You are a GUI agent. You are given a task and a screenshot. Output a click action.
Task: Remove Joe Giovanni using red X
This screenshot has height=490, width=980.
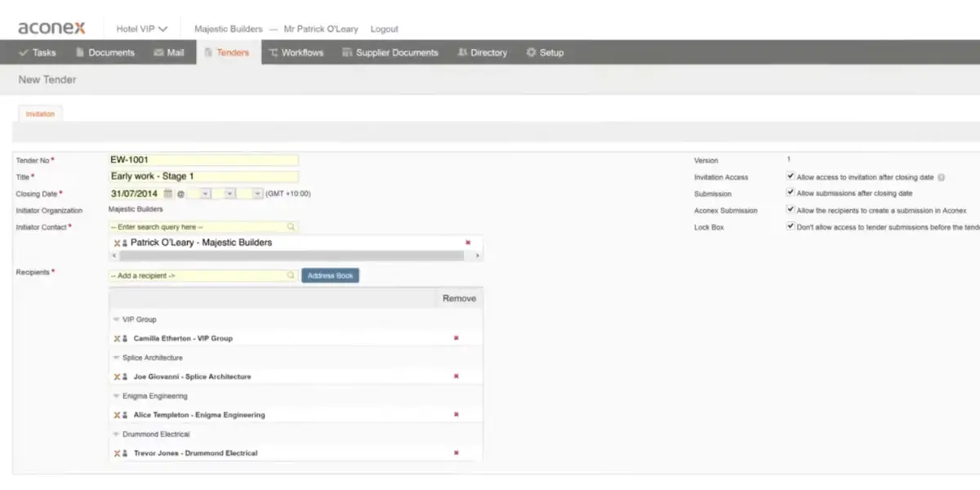coord(456,376)
